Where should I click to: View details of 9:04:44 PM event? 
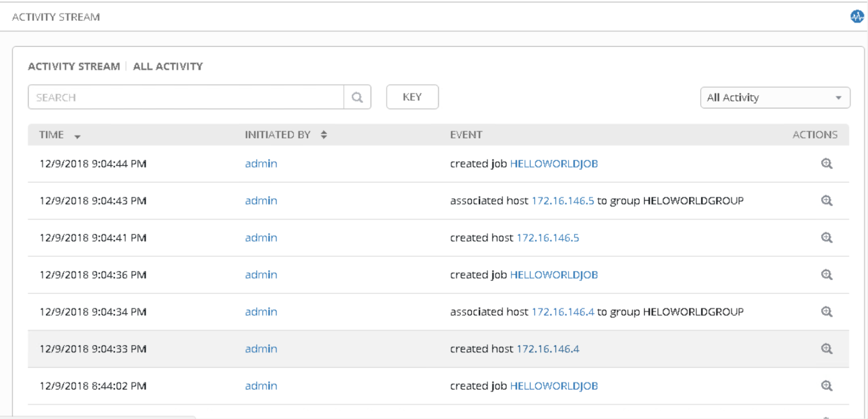[827, 164]
